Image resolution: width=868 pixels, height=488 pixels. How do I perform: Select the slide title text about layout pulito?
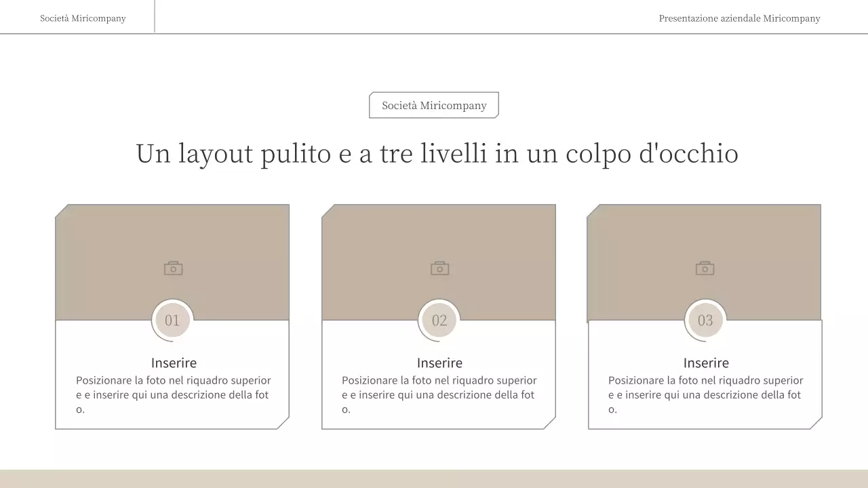coord(437,153)
